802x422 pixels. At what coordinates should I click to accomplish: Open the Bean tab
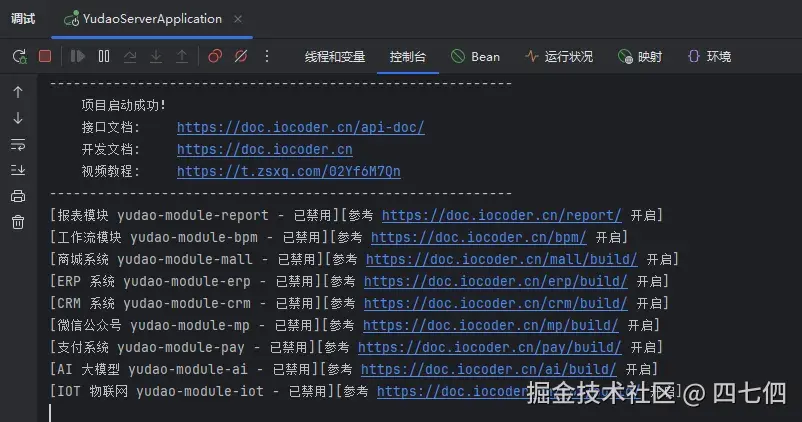475,56
